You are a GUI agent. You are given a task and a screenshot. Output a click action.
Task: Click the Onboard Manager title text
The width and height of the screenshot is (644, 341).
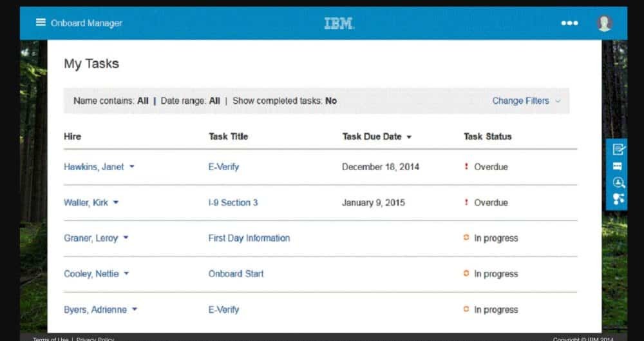point(86,23)
